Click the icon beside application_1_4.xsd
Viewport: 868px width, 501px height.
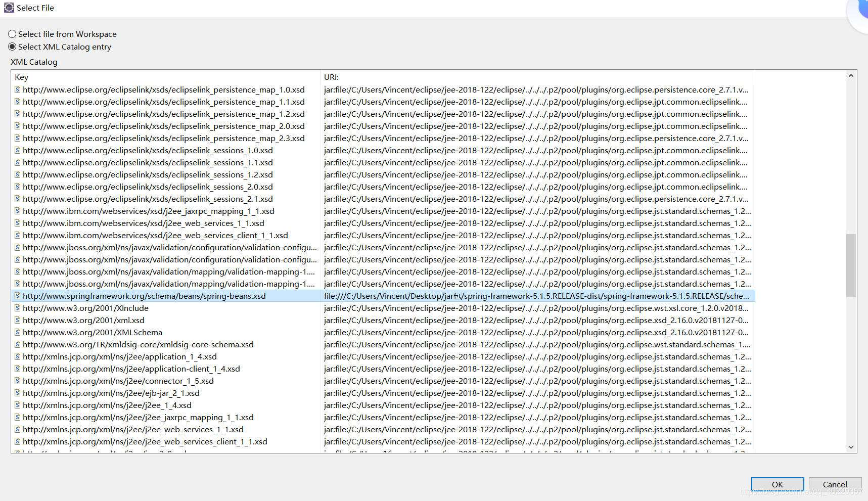[x=18, y=357]
